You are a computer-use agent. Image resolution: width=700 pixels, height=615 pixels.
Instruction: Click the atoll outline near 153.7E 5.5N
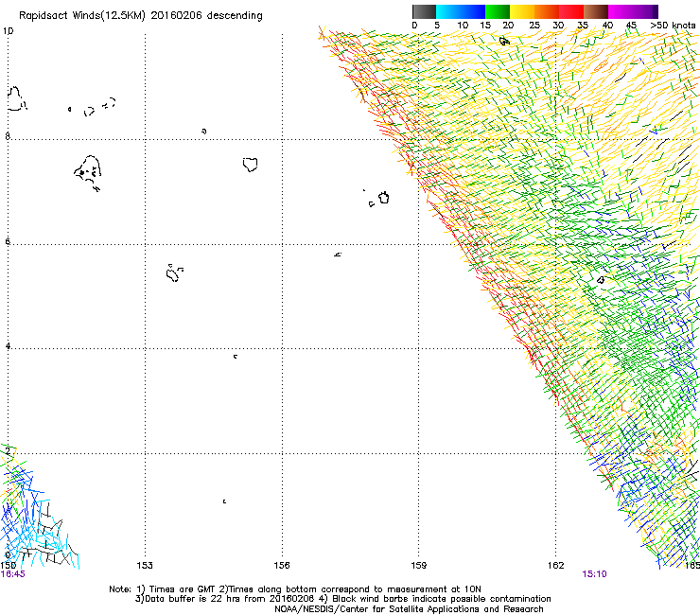tap(173, 272)
